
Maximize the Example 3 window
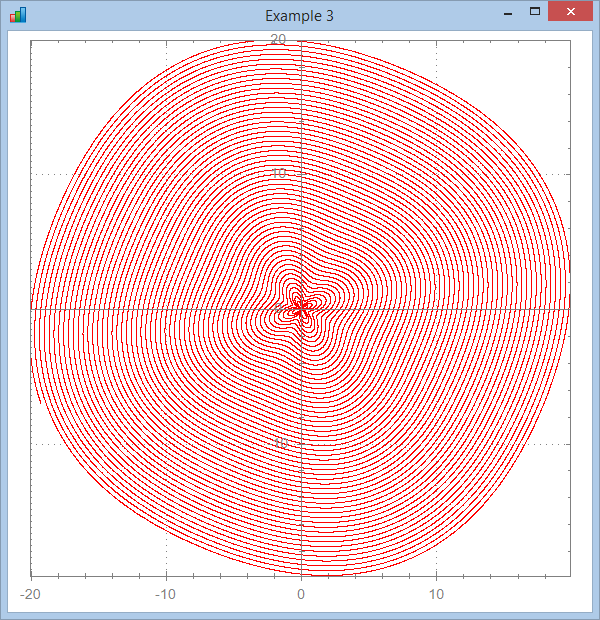click(535, 11)
